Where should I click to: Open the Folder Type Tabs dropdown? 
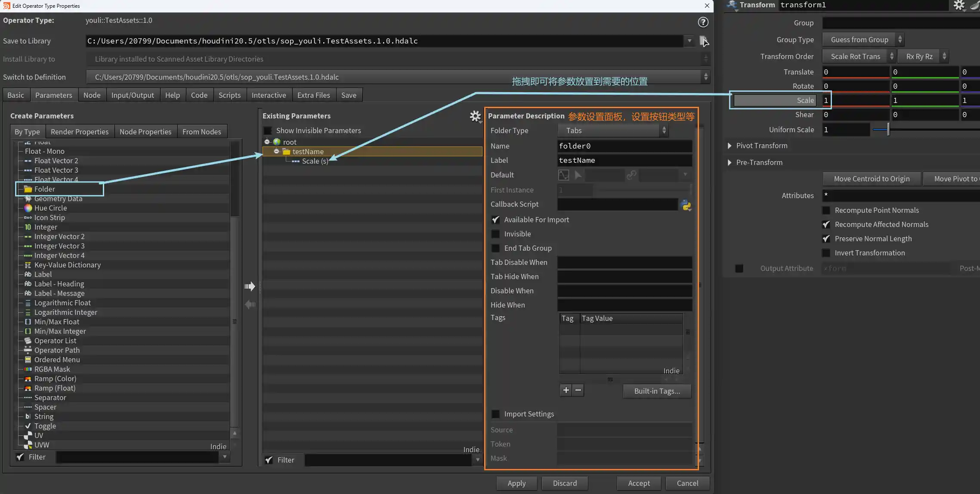(612, 130)
